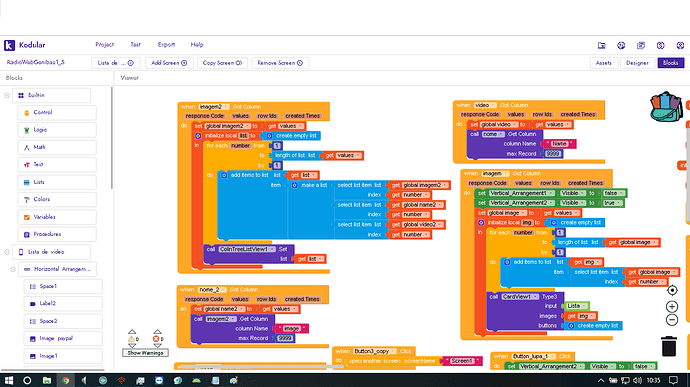Collapse the Builtin blocks tree
This screenshot has width=690, height=387.
7,95
